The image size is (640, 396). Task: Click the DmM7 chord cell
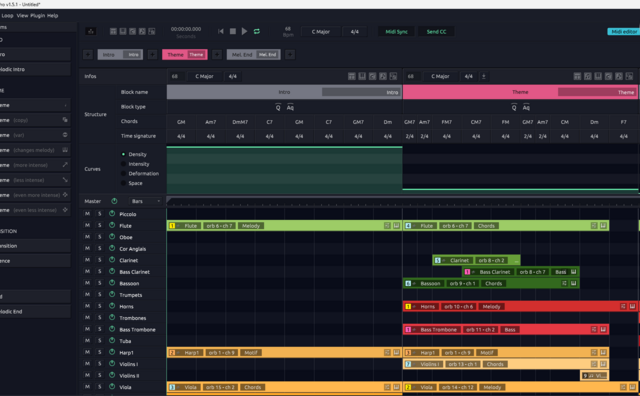tap(240, 122)
